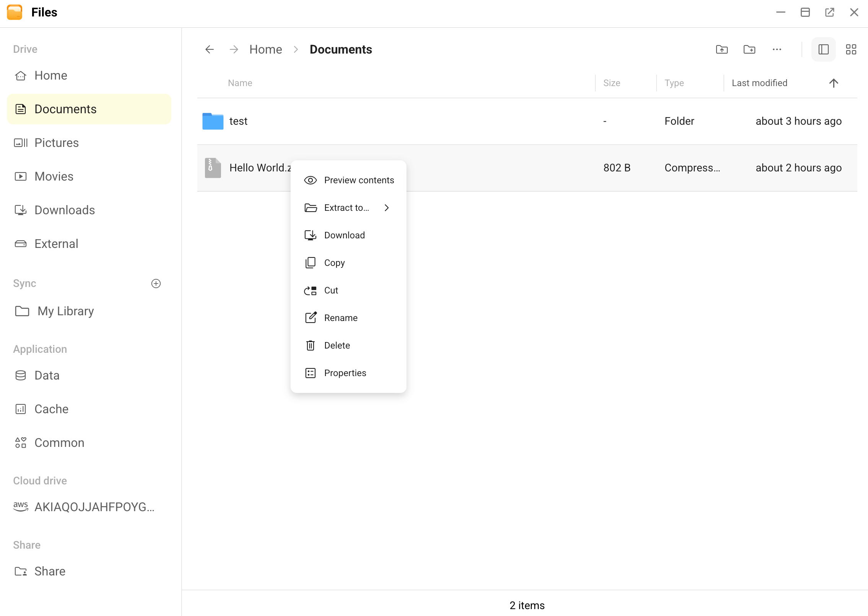This screenshot has width=868, height=616.
Task: Click the 'about 2 hours ago' cell
Action: pyautogui.click(x=799, y=168)
